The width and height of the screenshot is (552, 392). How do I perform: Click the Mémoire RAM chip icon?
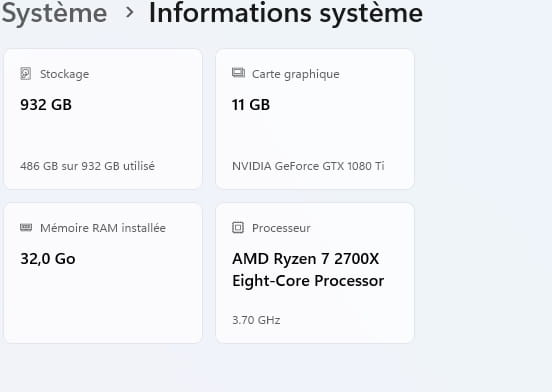pos(26,227)
